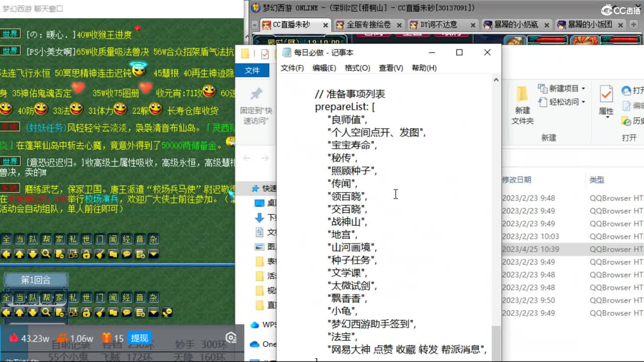Screen dimensions: 644x362
Task: Open the stream overlay settings gear icon
Action: click(x=231, y=338)
